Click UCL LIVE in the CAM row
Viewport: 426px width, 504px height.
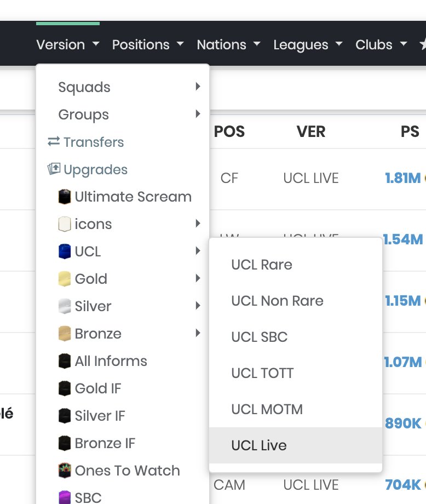(311, 485)
